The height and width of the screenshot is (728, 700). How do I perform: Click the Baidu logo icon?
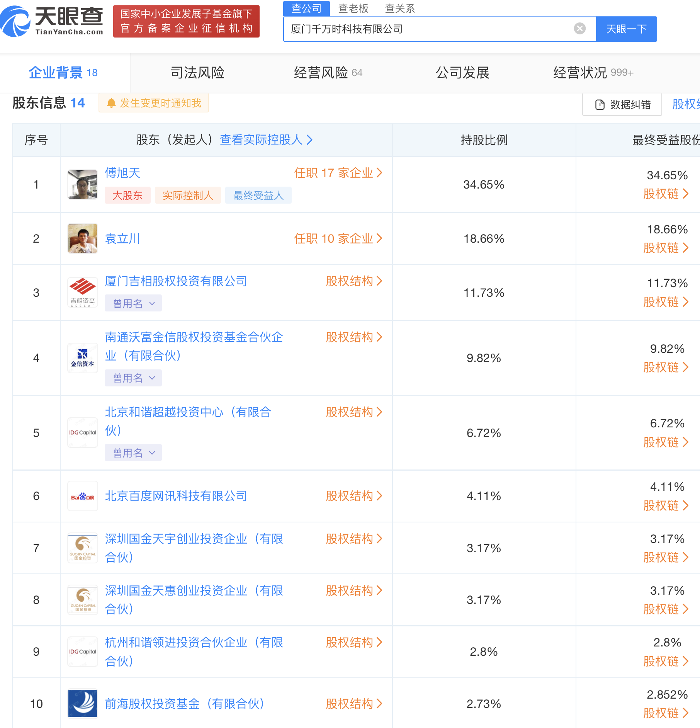(x=83, y=496)
